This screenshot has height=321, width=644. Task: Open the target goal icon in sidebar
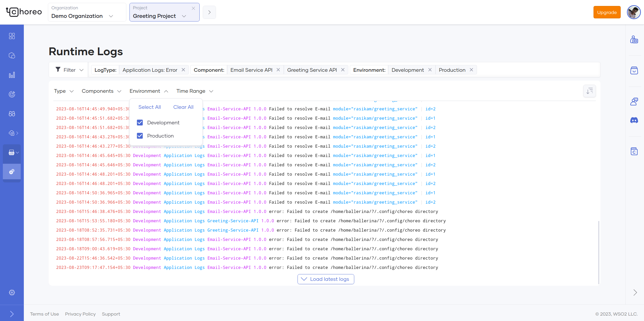coord(12,94)
